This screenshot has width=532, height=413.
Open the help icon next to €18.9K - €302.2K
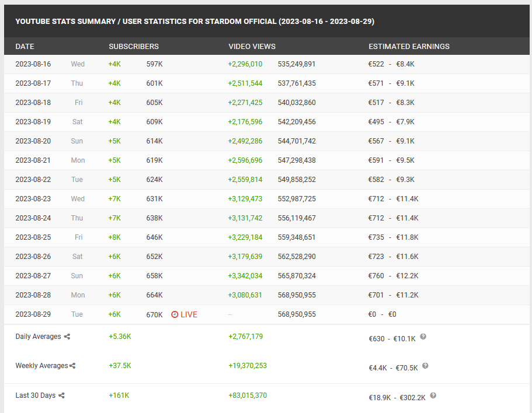coord(433,395)
